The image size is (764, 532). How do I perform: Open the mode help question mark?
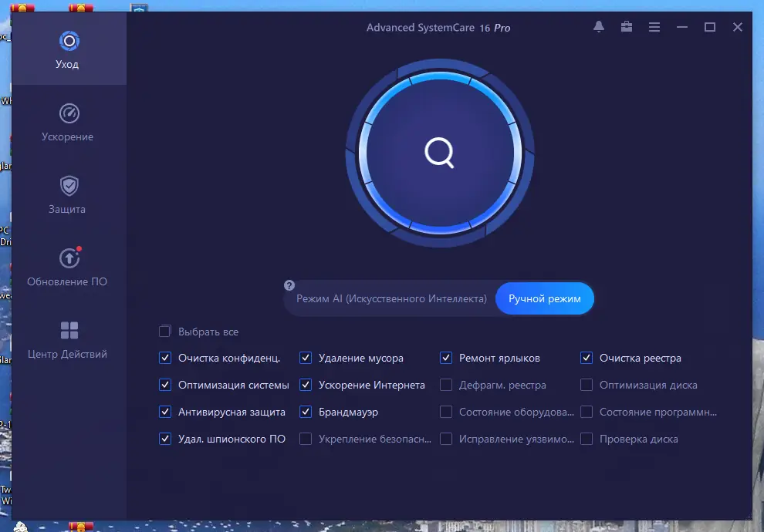click(x=289, y=285)
